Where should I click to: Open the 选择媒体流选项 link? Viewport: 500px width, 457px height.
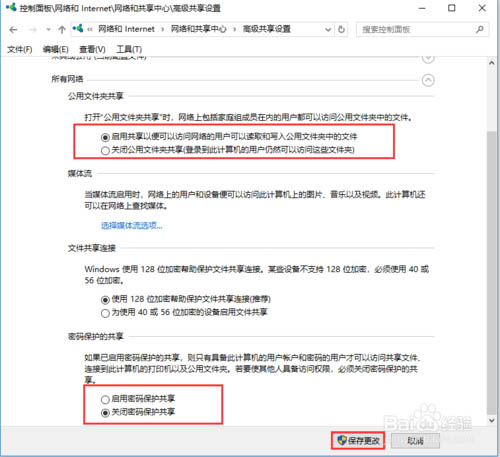(132, 226)
